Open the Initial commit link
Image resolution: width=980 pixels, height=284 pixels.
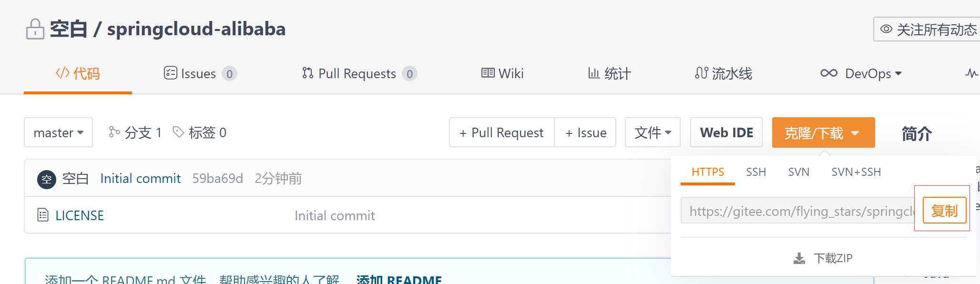141,179
